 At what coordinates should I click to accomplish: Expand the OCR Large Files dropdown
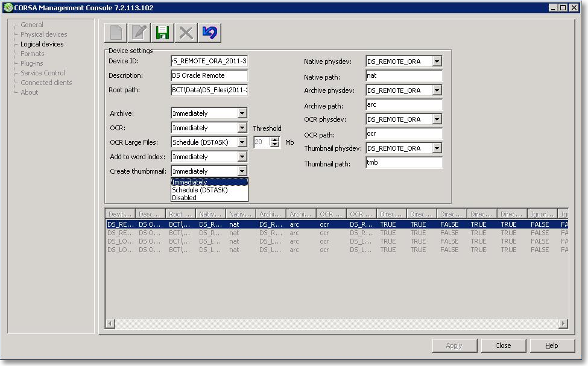[x=242, y=142]
